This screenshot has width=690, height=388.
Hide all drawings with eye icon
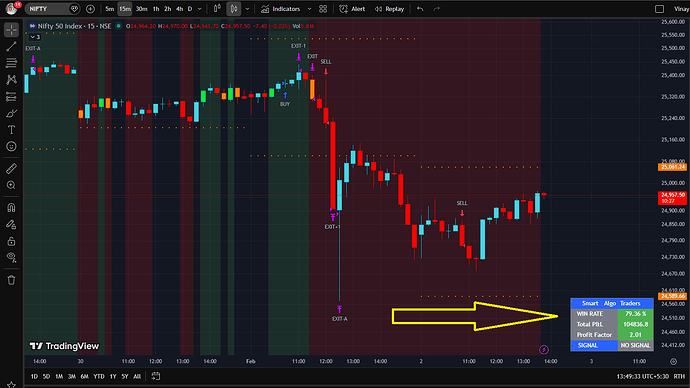click(11, 258)
